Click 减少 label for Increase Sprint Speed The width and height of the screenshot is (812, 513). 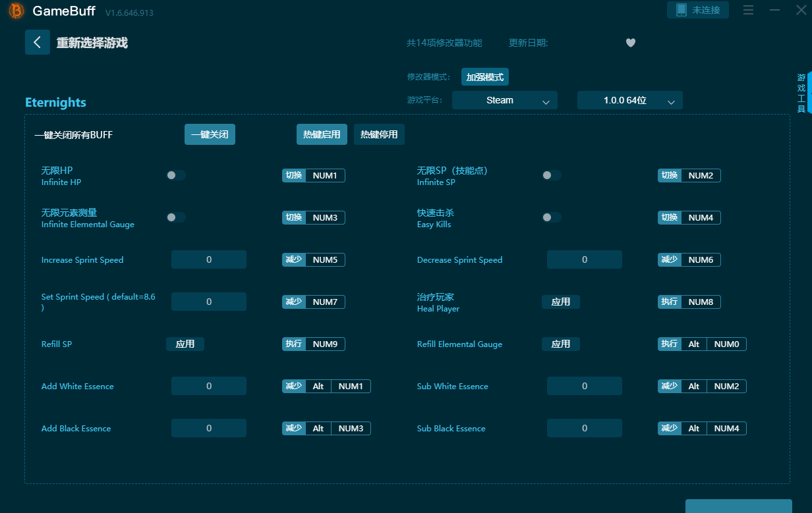(294, 259)
